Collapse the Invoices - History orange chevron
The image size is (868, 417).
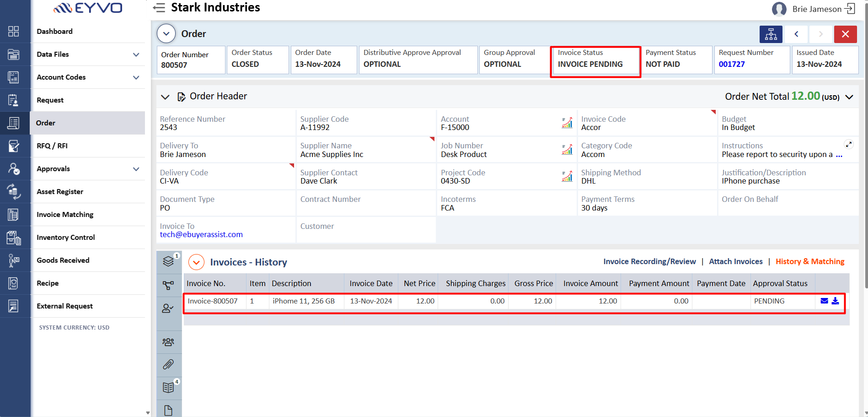(197, 262)
